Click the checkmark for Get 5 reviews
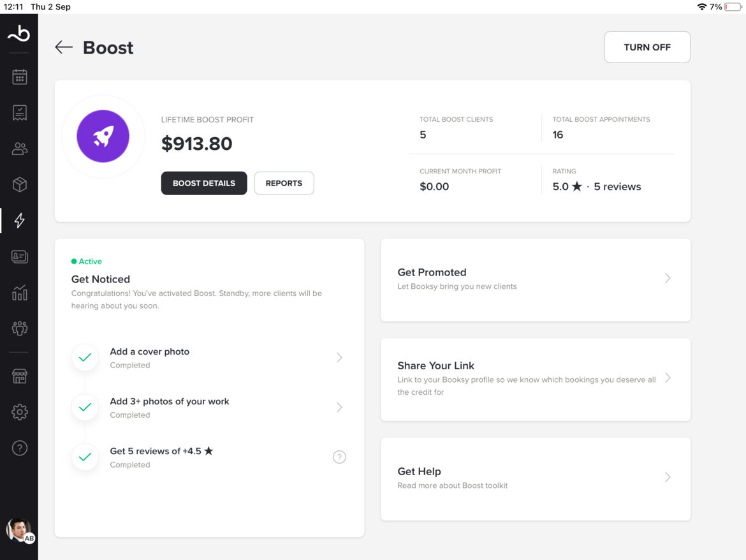This screenshot has height=560, width=746. (85, 457)
